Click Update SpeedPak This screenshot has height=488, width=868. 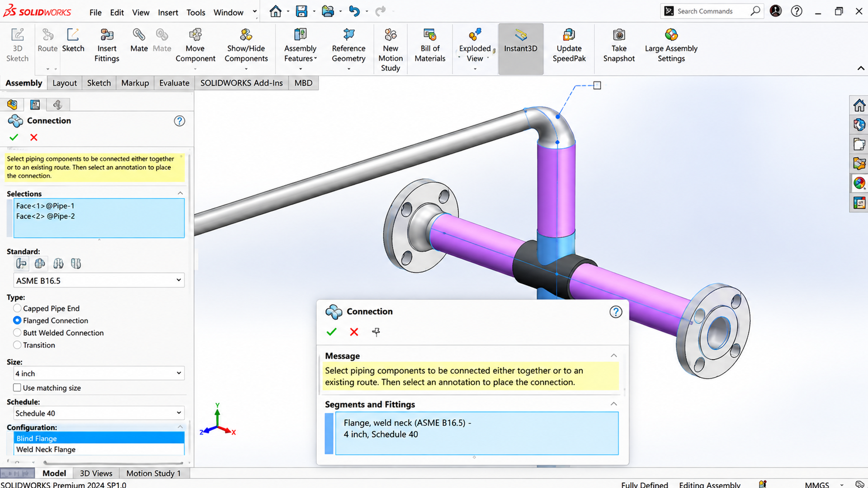(569, 46)
